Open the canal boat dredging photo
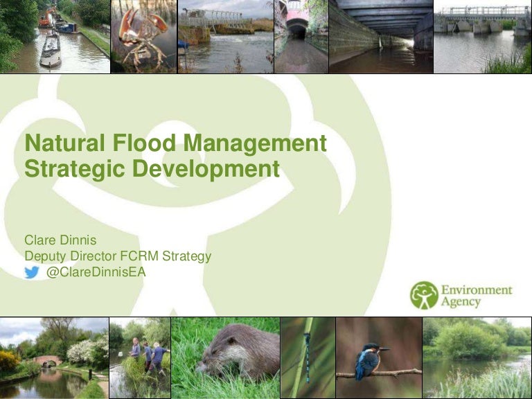 click(55, 36)
